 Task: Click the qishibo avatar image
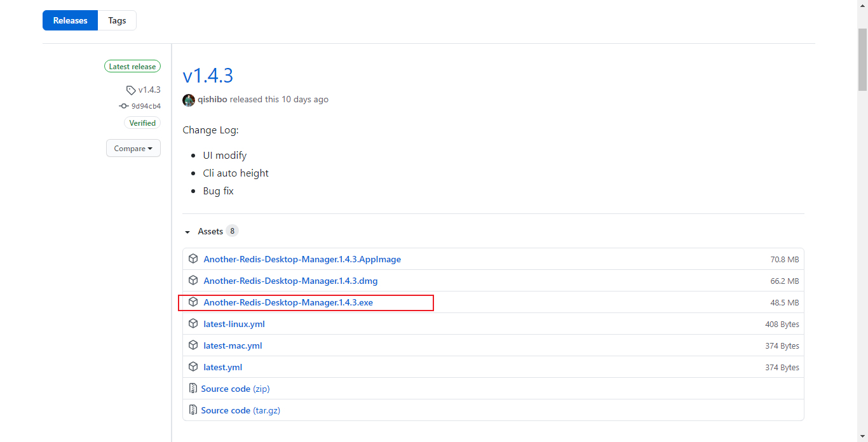pos(189,100)
